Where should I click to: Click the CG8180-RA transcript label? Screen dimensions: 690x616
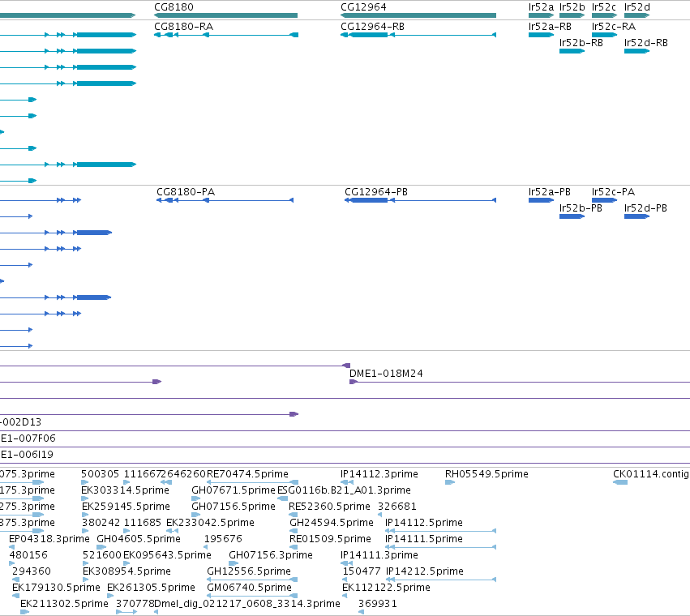pyautogui.click(x=184, y=27)
